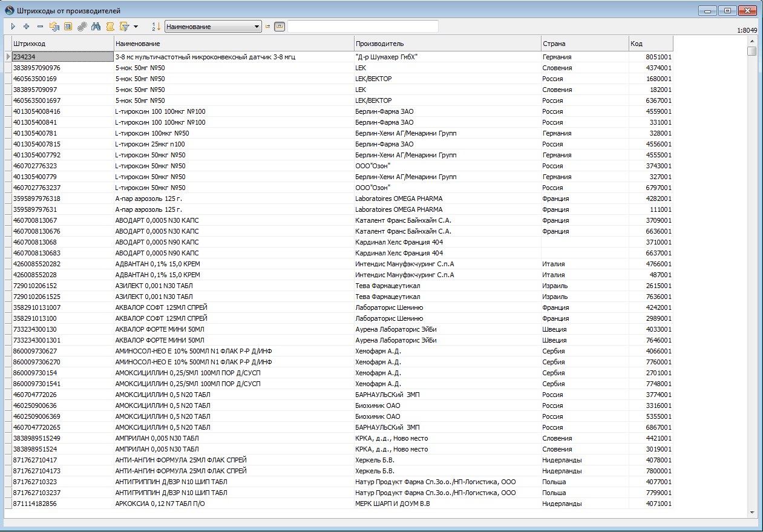Toggle the search mode button beside search field

point(280,27)
